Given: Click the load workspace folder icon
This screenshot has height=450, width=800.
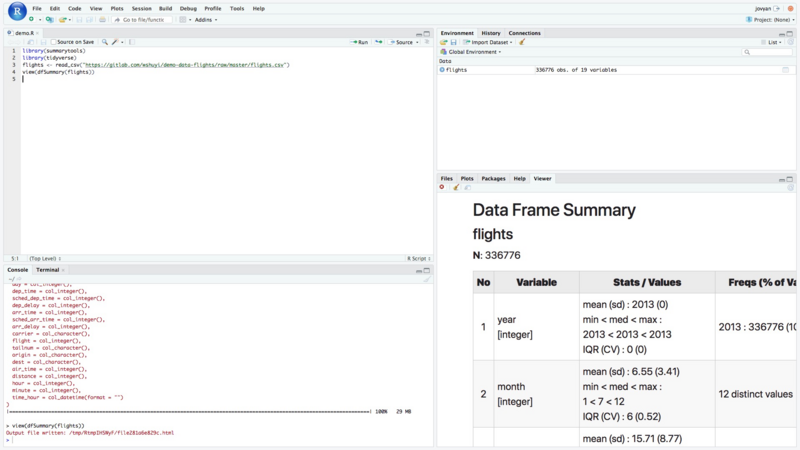Looking at the screenshot, I should (x=443, y=42).
